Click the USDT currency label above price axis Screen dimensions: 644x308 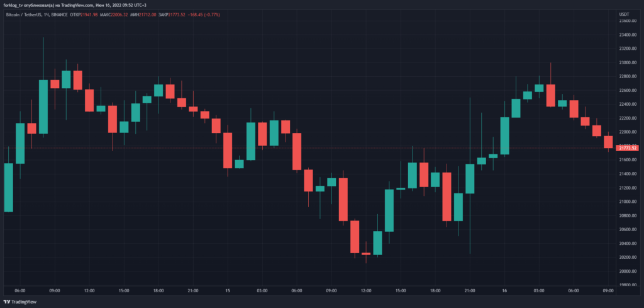pyautogui.click(x=625, y=13)
